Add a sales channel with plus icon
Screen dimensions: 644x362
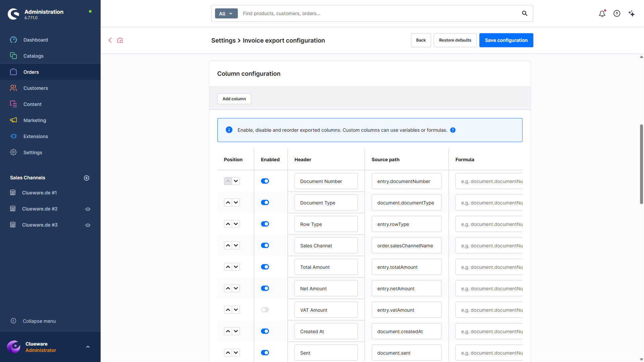click(87, 178)
